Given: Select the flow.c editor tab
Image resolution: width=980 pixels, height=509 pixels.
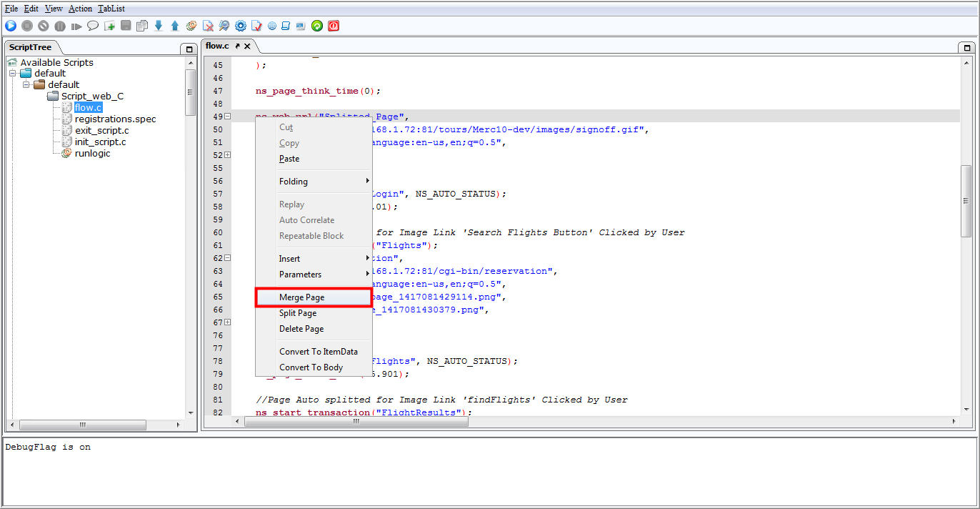Looking at the screenshot, I should pyautogui.click(x=217, y=46).
